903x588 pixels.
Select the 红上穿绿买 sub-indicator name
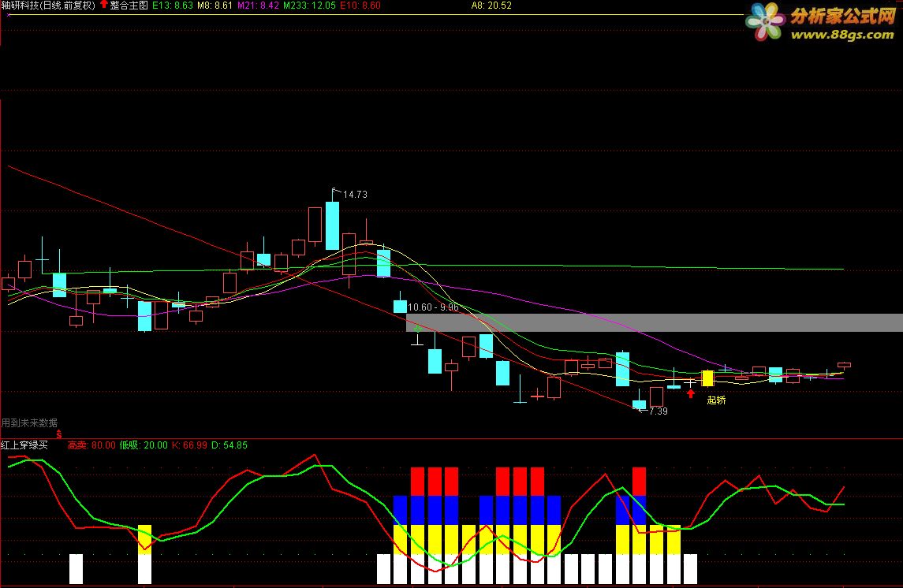[24, 445]
